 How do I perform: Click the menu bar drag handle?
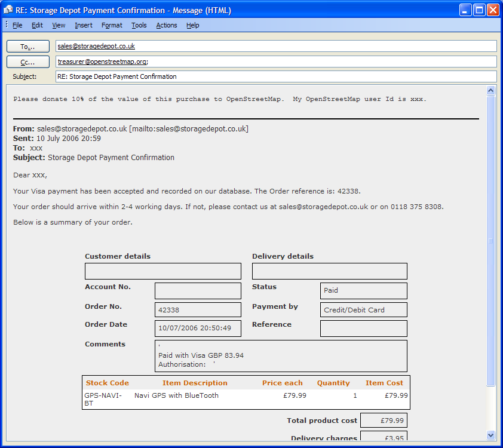tap(7, 24)
